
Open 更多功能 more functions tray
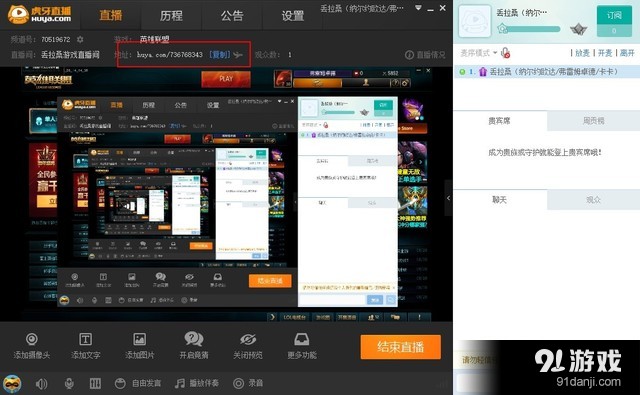tap(302, 346)
